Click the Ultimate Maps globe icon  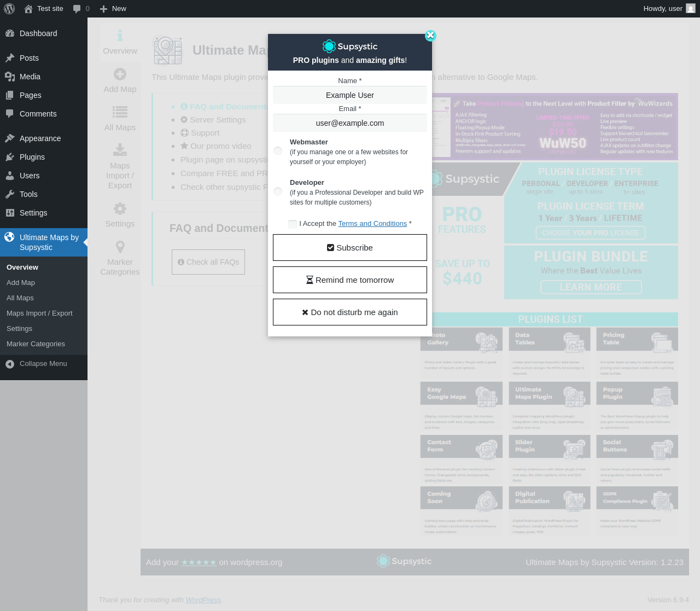[9, 237]
